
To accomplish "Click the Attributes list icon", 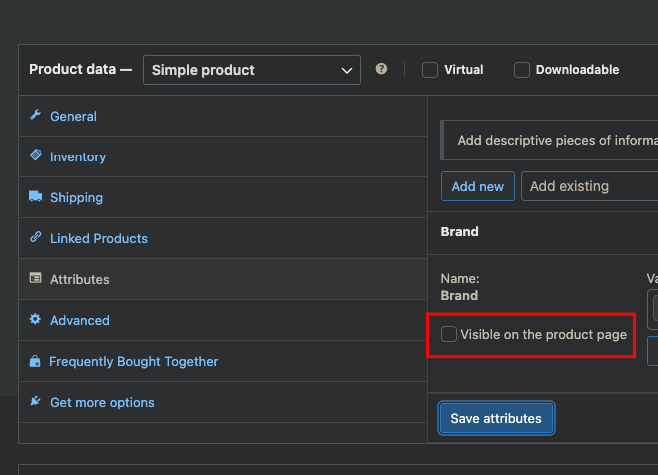I will [x=36, y=278].
